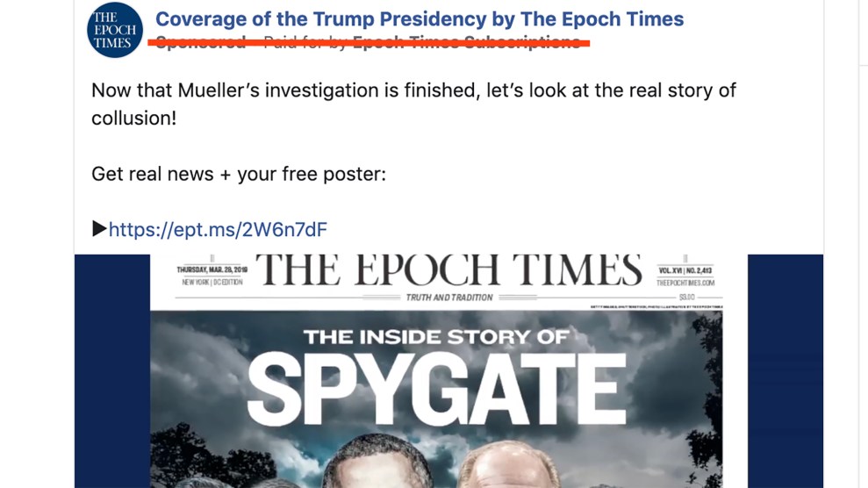The width and height of the screenshot is (868, 488).
Task: Click 'The Inside Story Of' subheading
Action: tap(435, 336)
